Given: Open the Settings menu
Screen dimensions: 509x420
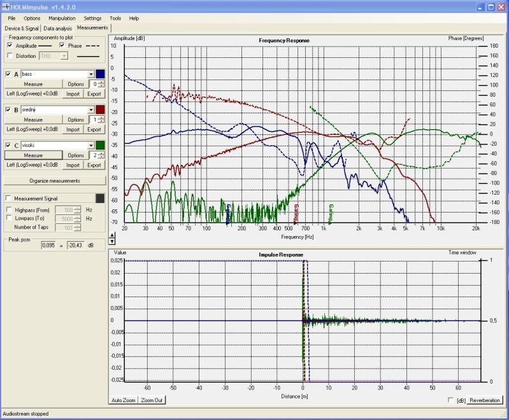Looking at the screenshot, I should pos(92,18).
